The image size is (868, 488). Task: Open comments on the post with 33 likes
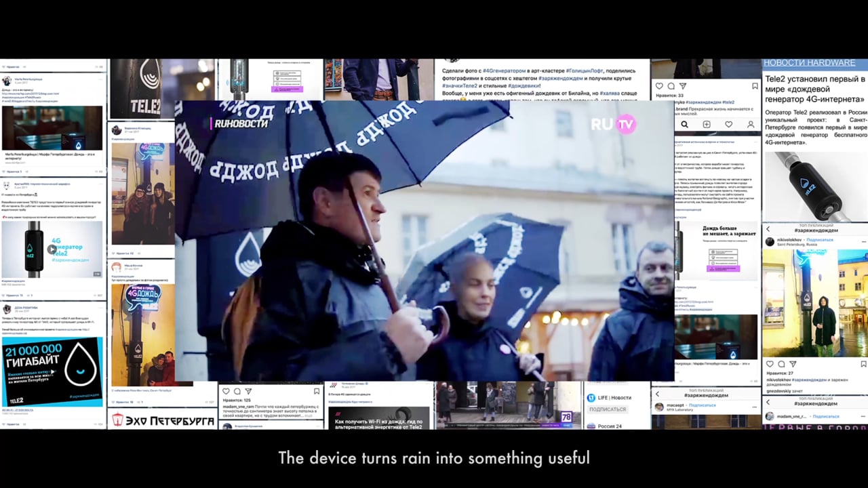coord(671,86)
